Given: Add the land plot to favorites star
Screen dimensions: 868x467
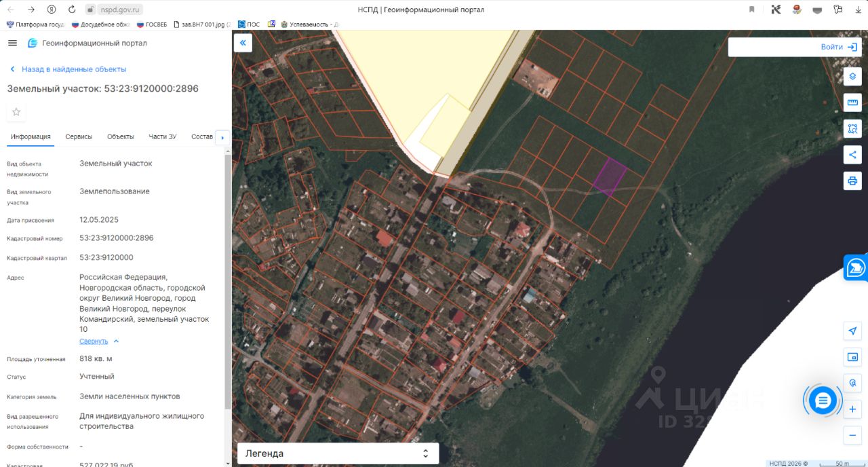Looking at the screenshot, I should 16,112.
